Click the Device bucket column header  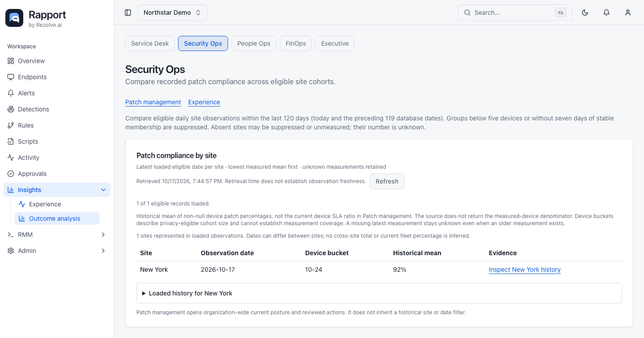(x=327, y=253)
